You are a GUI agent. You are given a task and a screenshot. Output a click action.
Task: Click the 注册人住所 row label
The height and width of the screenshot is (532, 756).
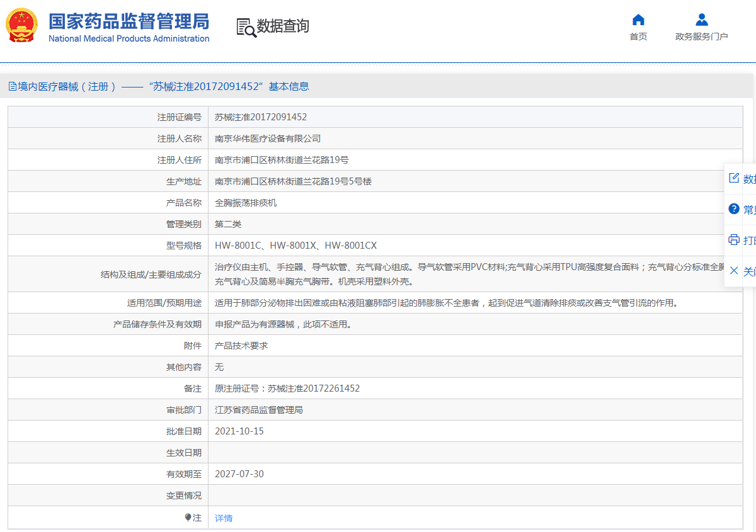180,160
